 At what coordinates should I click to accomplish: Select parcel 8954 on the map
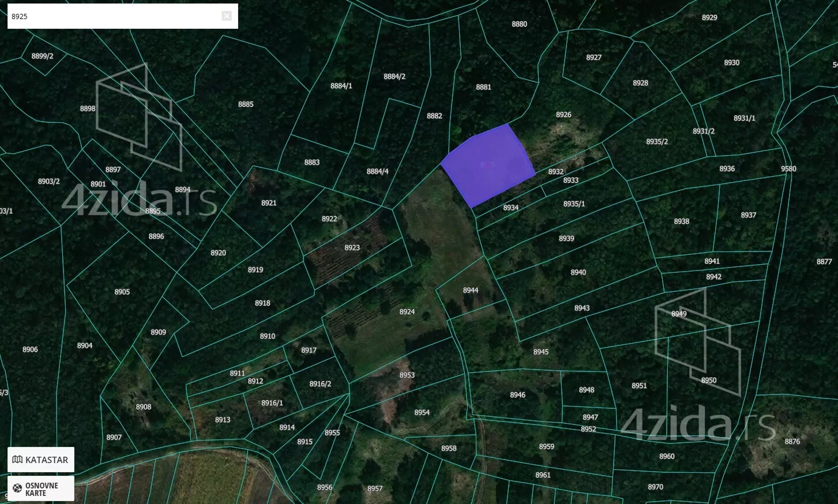point(422,413)
